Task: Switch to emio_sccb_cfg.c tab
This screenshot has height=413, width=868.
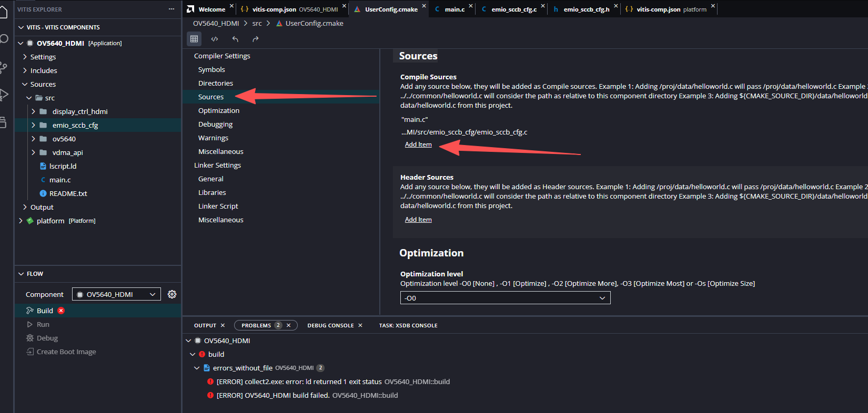Action: (x=514, y=9)
